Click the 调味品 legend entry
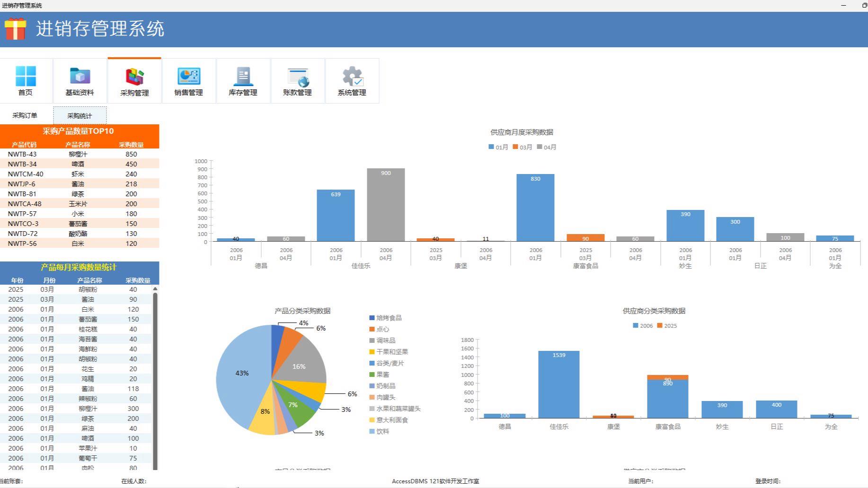The image size is (868, 488). click(382, 340)
